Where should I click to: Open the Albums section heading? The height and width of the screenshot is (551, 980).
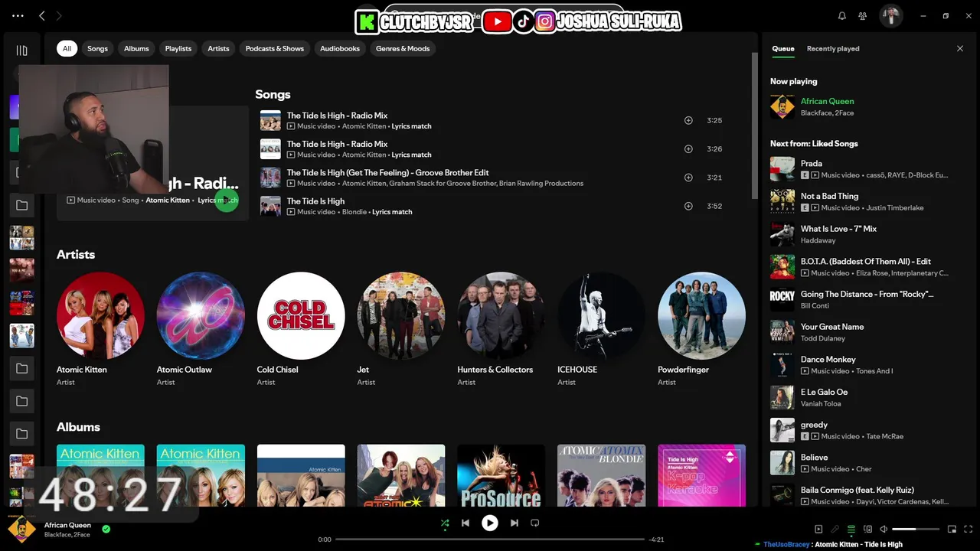pyautogui.click(x=78, y=427)
